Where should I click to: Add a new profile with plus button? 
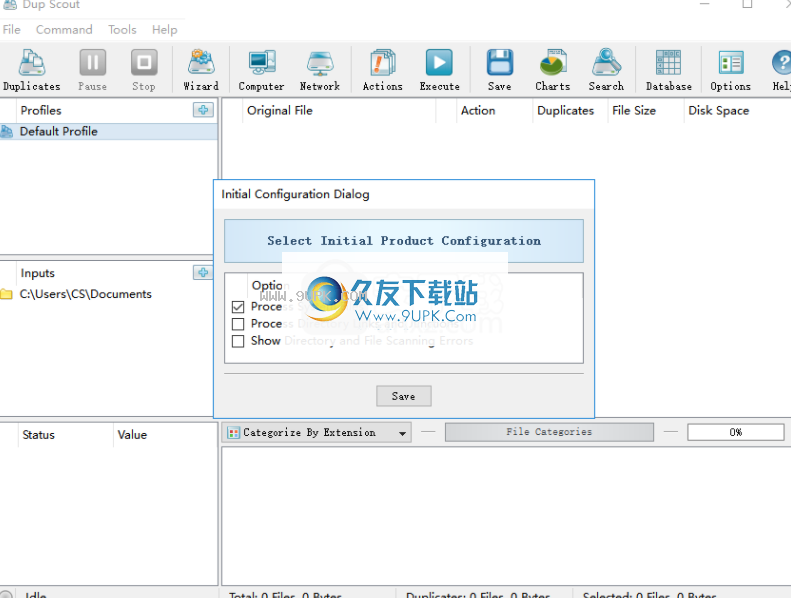(203, 110)
